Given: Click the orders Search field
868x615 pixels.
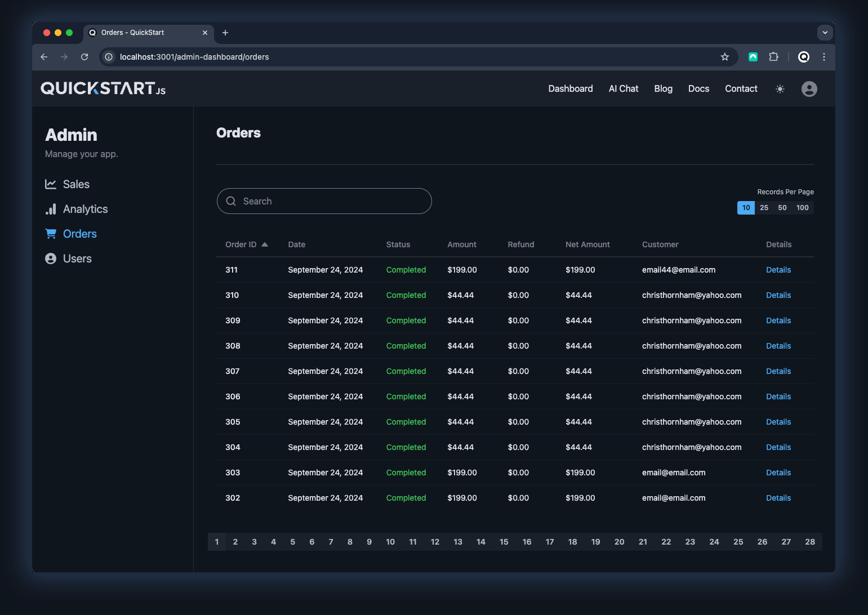Looking at the screenshot, I should 332,201.
